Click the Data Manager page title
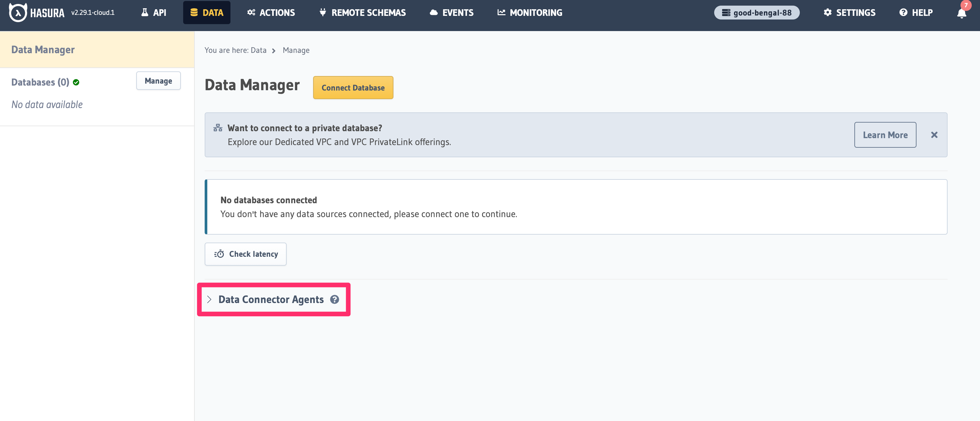The height and width of the screenshot is (421, 980). [x=252, y=85]
